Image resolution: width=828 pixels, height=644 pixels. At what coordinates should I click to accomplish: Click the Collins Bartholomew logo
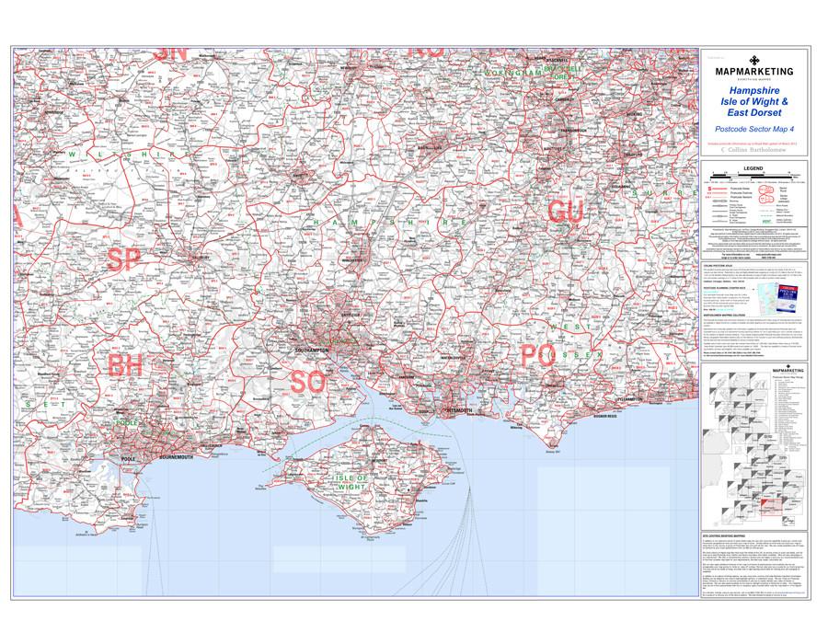(756, 148)
